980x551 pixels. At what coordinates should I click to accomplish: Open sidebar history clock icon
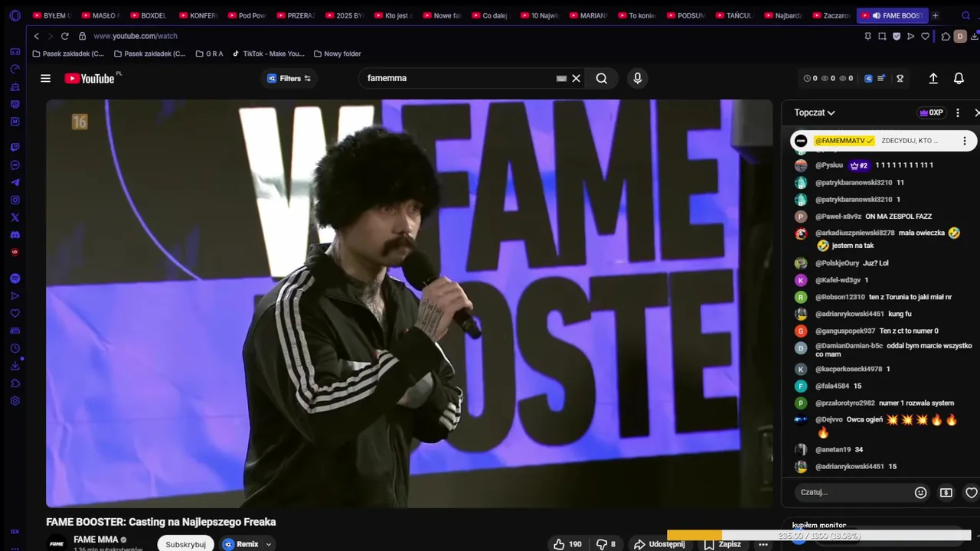point(15,348)
